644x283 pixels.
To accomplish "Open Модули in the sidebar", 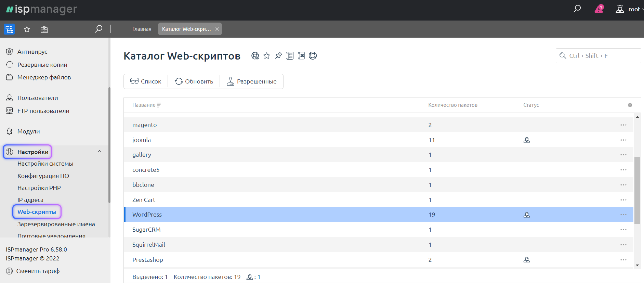I will pyautogui.click(x=29, y=131).
